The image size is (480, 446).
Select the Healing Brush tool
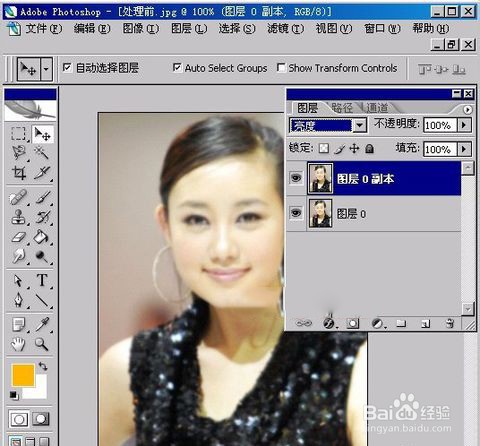click(x=18, y=197)
